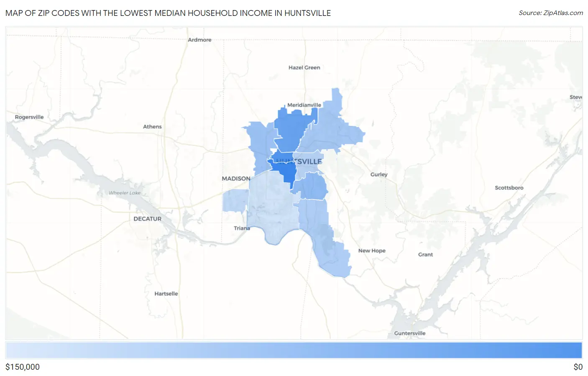
Task: Click the Ardmore town label
Action: coord(199,40)
